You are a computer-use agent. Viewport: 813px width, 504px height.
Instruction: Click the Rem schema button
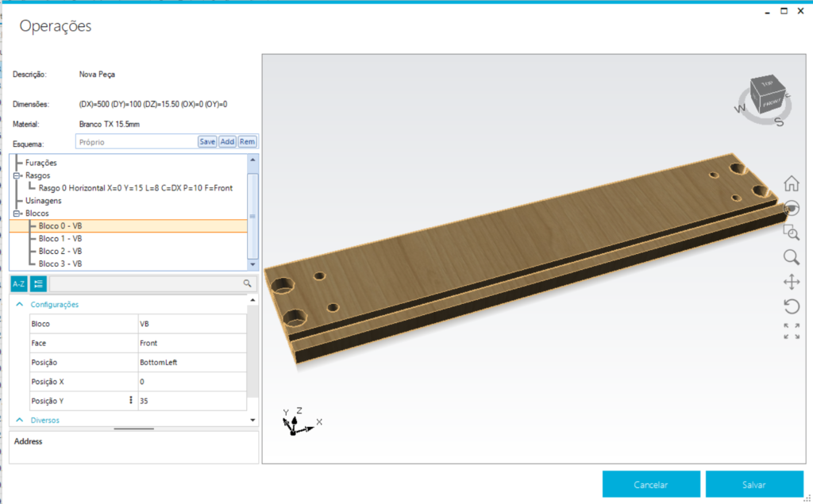point(248,141)
